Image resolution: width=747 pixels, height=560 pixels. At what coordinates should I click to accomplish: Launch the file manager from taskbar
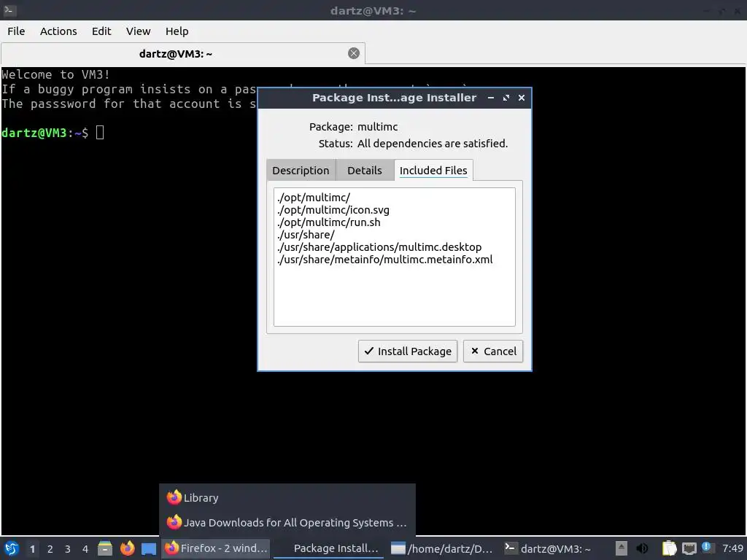(x=105, y=548)
